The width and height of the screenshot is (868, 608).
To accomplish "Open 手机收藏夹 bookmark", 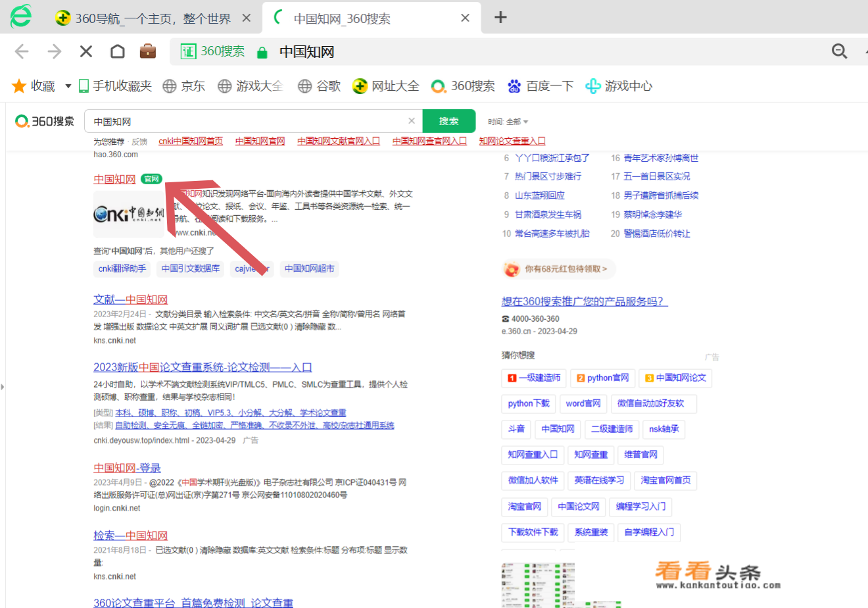I will [115, 86].
